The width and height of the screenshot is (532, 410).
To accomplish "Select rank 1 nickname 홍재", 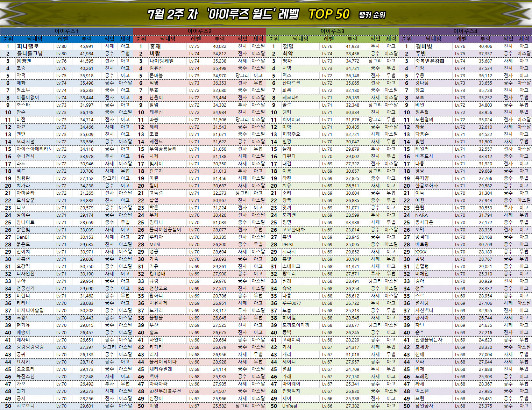I will (x=155, y=46).
